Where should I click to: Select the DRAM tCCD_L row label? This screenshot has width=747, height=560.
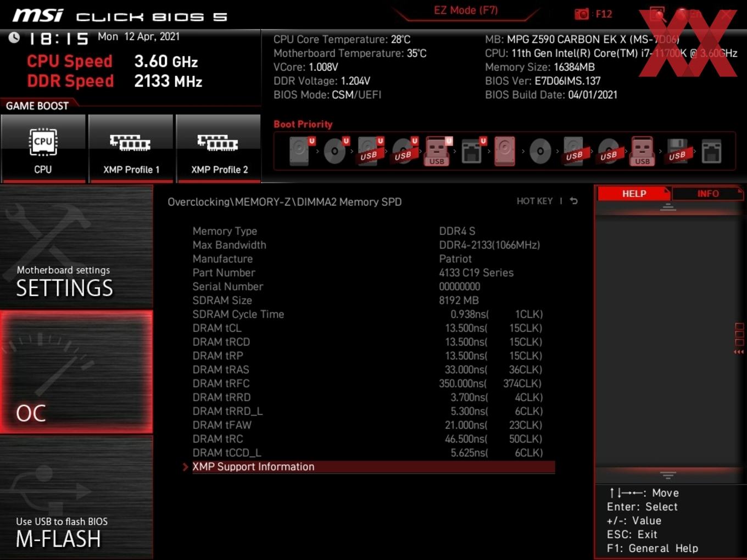pyautogui.click(x=226, y=453)
